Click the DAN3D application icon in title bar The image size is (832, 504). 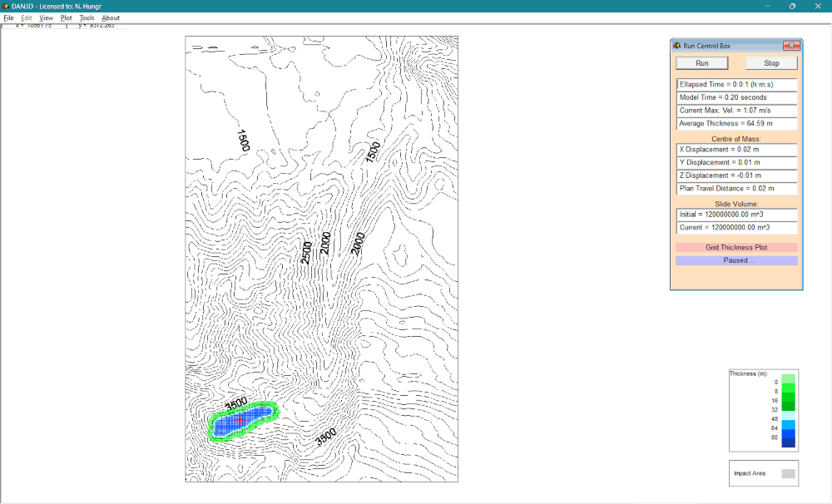pyautogui.click(x=5, y=6)
